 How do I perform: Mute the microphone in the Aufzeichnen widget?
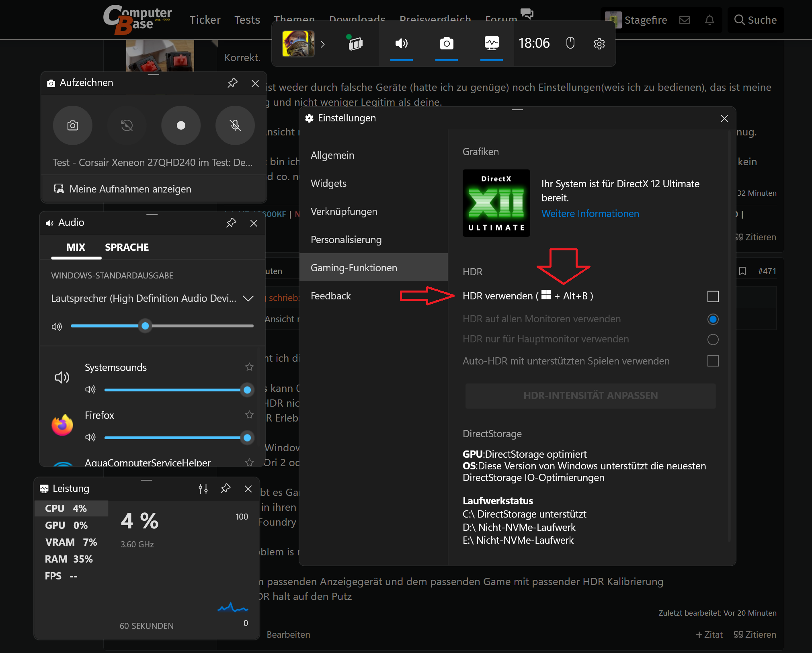235,125
